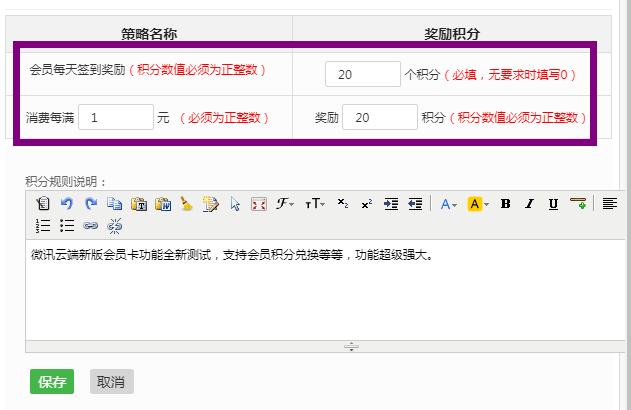The height and width of the screenshot is (410, 631).
Task: Apply subscript formatting
Action: 342,204
